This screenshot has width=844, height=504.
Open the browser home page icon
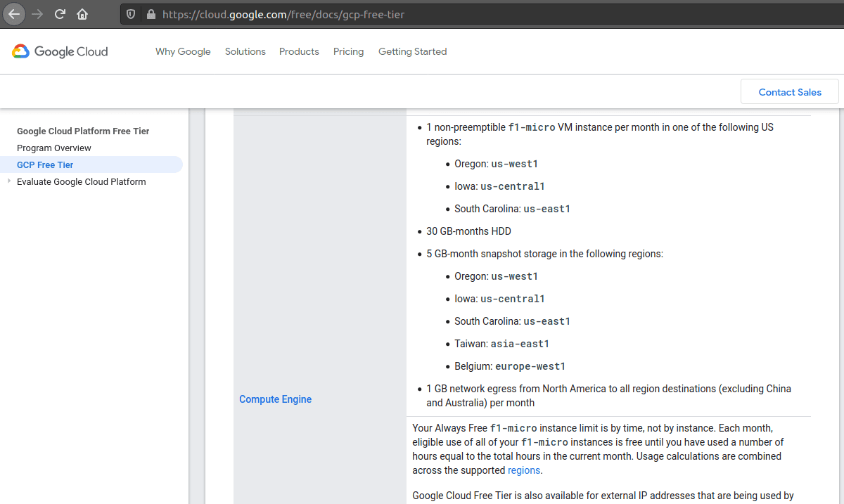82,14
